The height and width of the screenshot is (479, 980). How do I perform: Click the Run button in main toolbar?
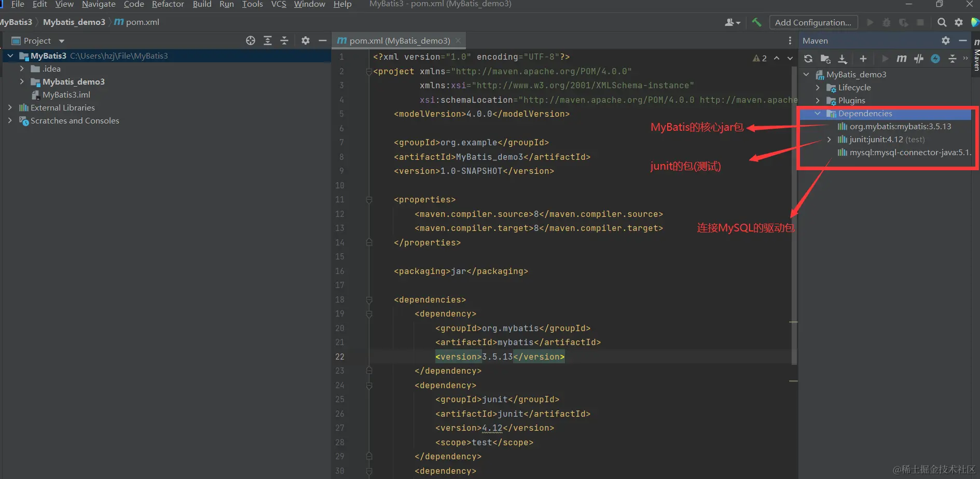[870, 22]
